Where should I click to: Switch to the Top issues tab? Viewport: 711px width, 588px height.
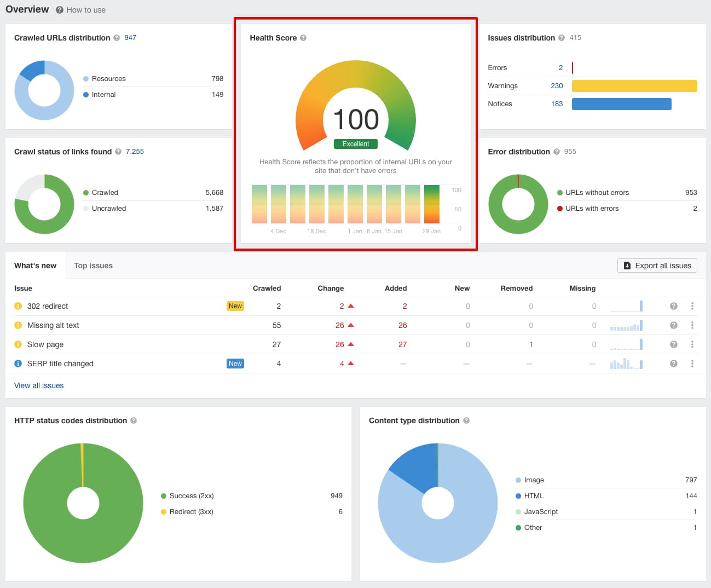(93, 266)
